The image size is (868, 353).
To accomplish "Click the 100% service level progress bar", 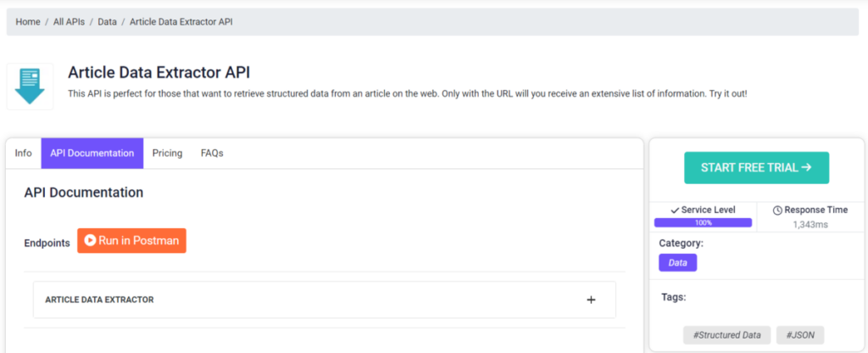I will (x=703, y=223).
